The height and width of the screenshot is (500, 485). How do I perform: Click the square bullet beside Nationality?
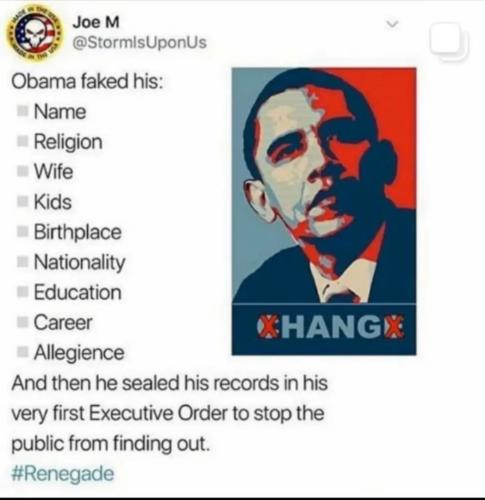(x=22, y=262)
